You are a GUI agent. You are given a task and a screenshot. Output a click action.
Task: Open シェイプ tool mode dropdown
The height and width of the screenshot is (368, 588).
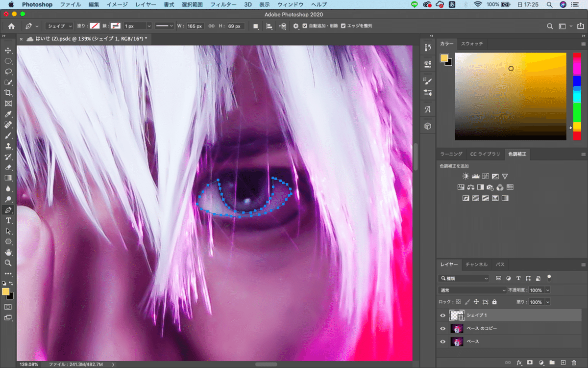pyautogui.click(x=59, y=26)
